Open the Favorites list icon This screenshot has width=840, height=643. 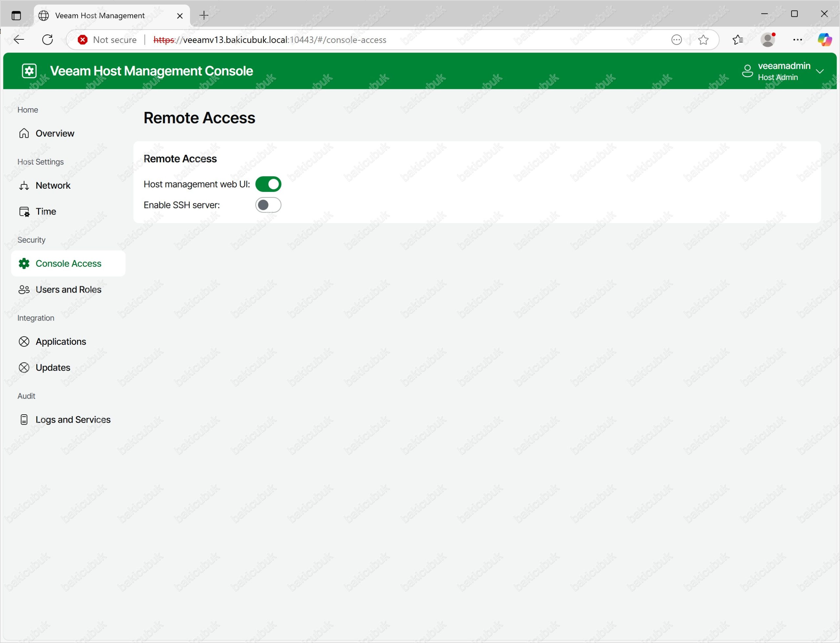click(738, 39)
